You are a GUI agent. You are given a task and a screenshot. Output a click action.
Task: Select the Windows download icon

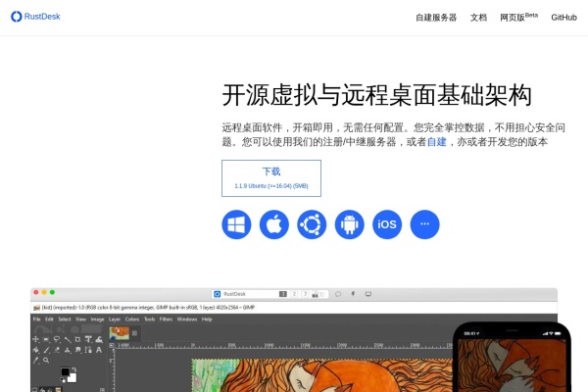pyautogui.click(x=236, y=224)
